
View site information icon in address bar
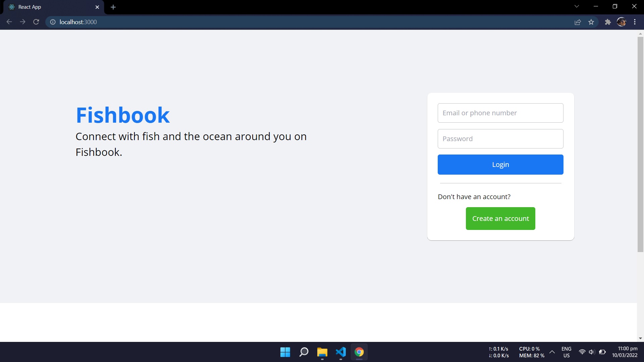(53, 22)
